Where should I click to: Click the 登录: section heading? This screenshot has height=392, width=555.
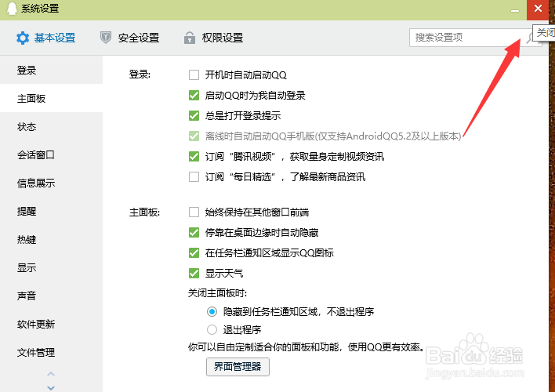coord(140,74)
